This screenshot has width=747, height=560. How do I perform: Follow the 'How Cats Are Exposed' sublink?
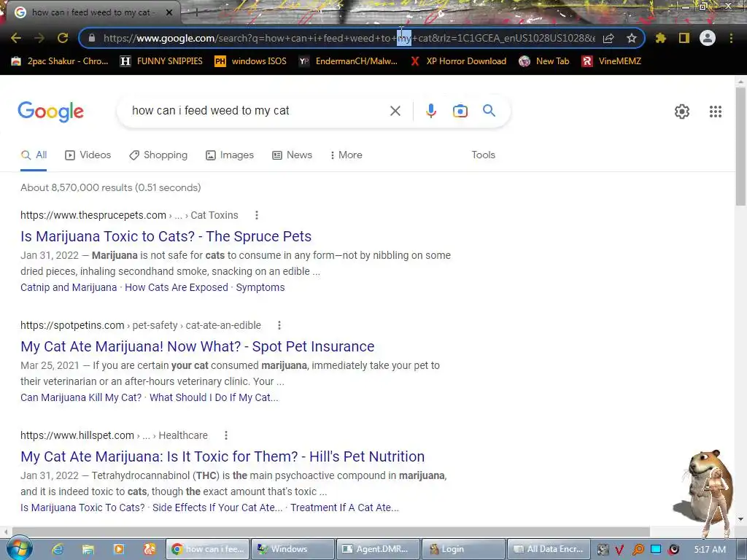tap(177, 287)
